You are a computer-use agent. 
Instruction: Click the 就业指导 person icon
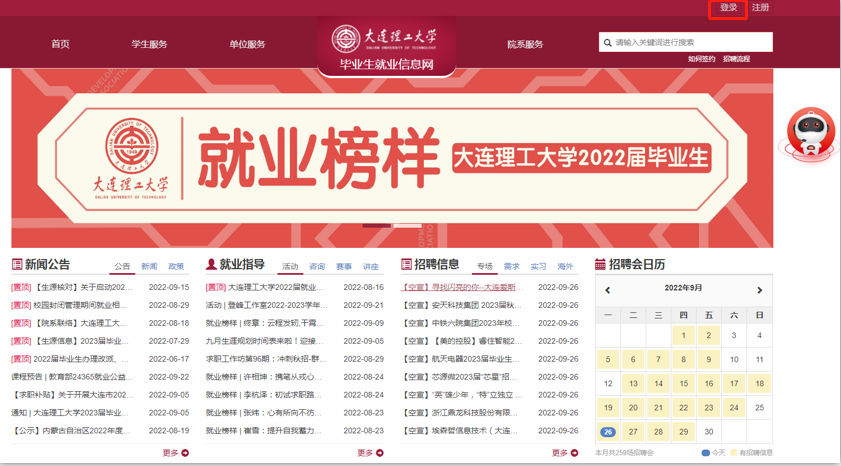tap(211, 264)
